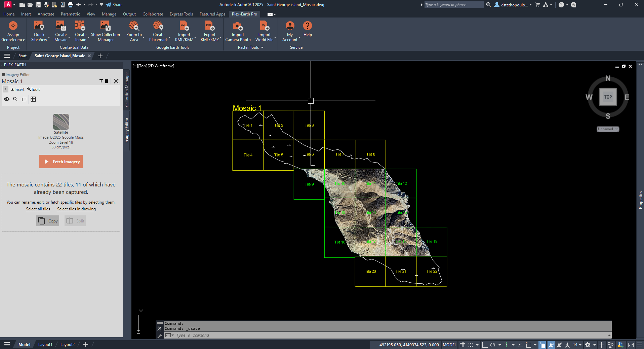Open Customize Quick Access Toolbar dropdown
644x349 pixels.
(102, 5)
